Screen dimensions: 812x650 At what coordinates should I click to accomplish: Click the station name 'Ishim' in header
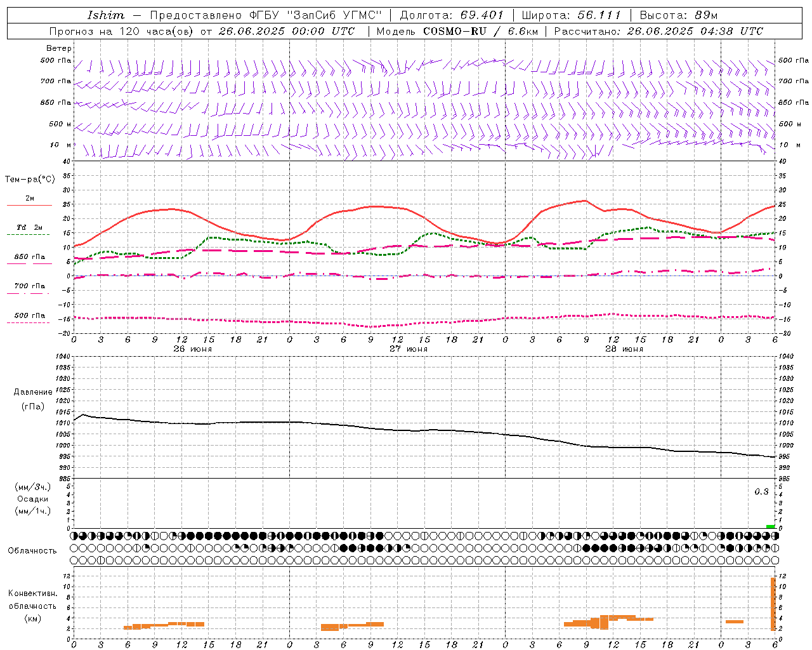pyautogui.click(x=106, y=15)
